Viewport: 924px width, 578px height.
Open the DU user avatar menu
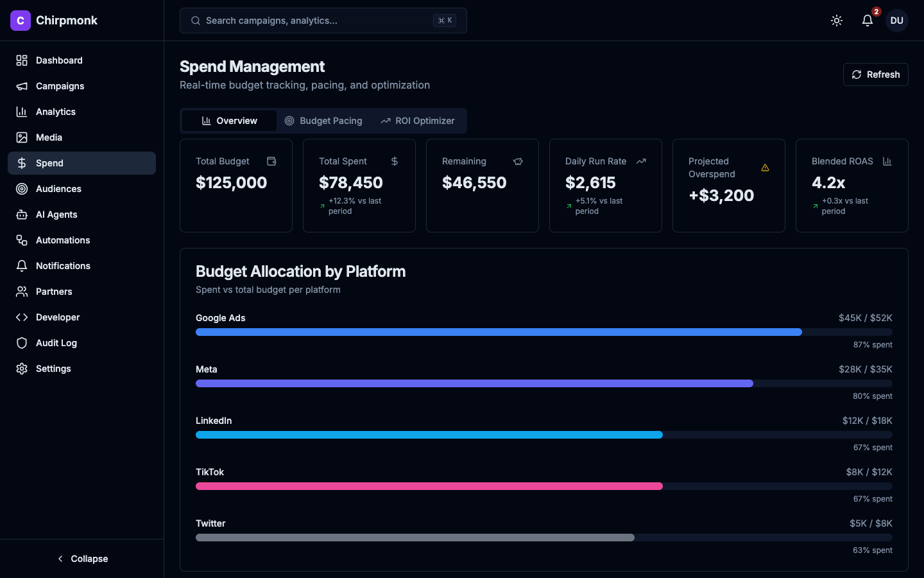click(x=896, y=21)
